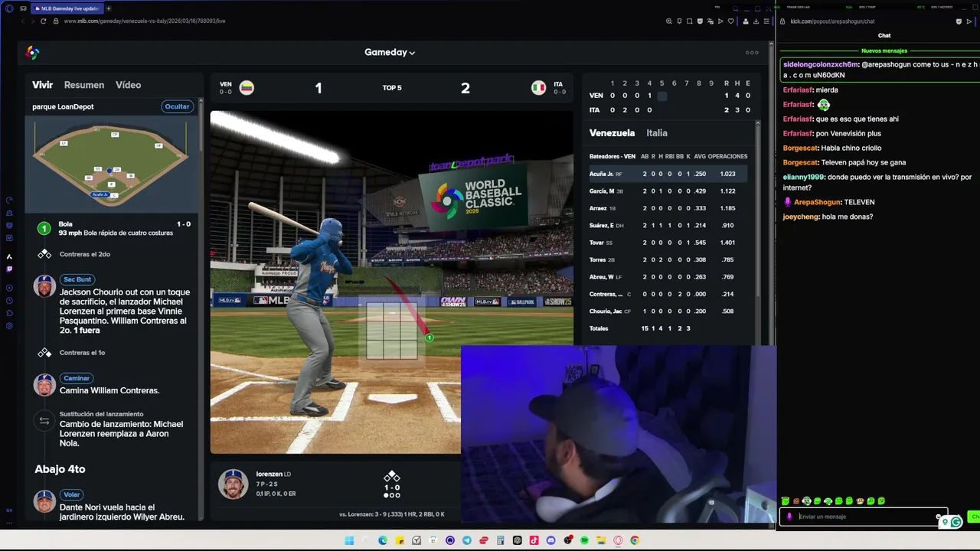Image resolution: width=980 pixels, height=551 pixels.
Task: Click the pitch location marker in strike zone
Action: [x=430, y=337]
